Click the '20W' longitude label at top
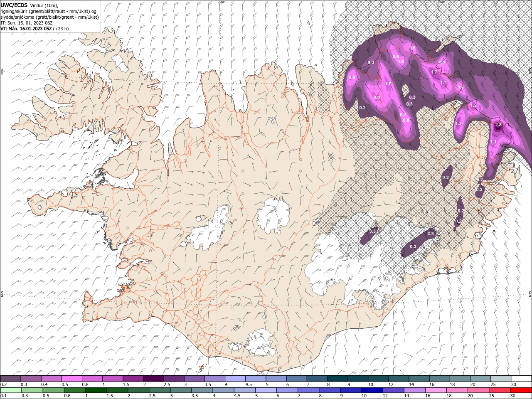 click(221, 2)
